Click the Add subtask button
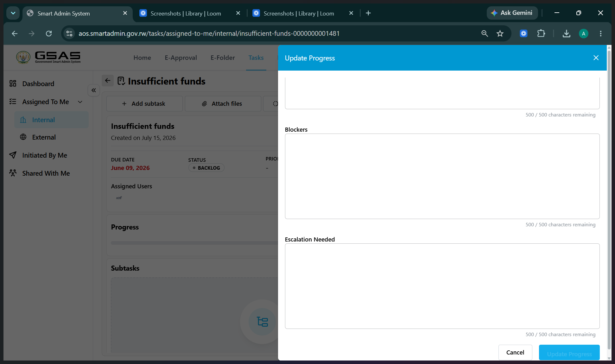The image size is (615, 364). 144,104
